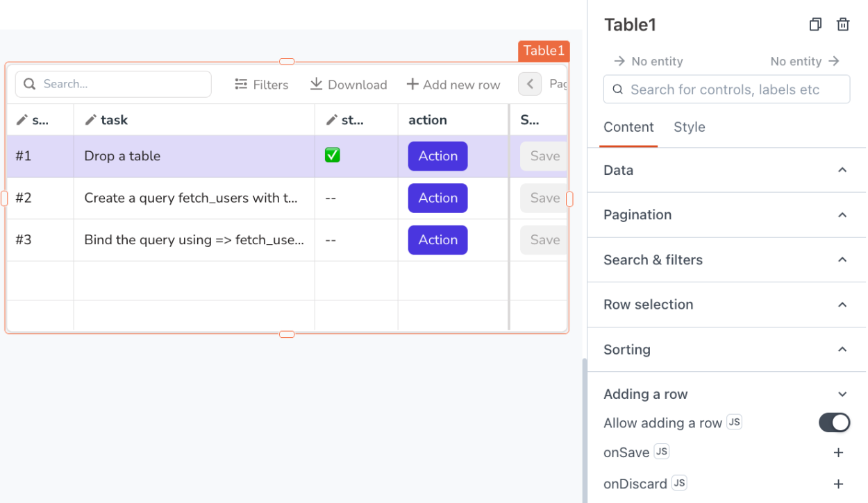Viewport: 868px width, 503px height.
Task: Open the Filters panel in the table toolbar
Action: coord(262,84)
